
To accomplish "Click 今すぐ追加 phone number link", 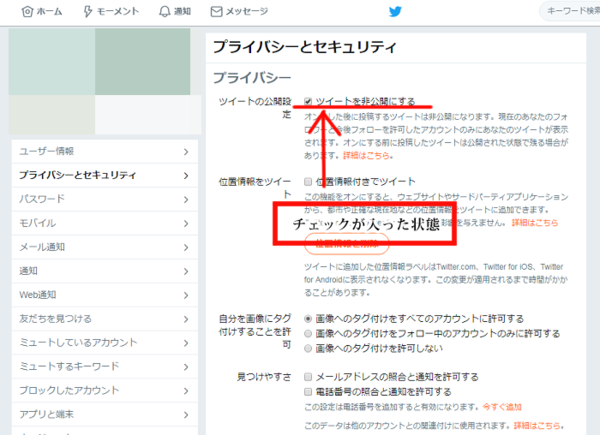I will 502,407.
